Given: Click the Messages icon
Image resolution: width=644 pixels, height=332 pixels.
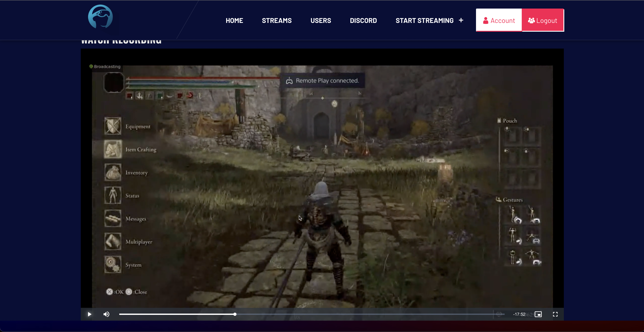Looking at the screenshot, I should point(113,218).
